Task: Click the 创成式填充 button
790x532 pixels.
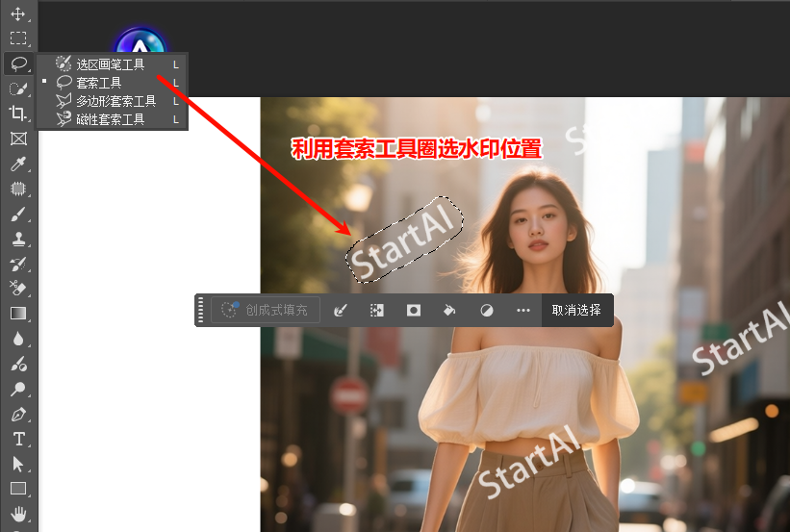Action: point(266,310)
